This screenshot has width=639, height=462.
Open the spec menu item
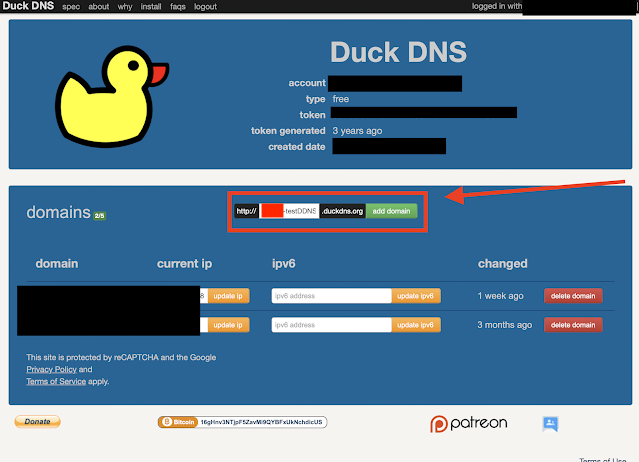pos(71,7)
